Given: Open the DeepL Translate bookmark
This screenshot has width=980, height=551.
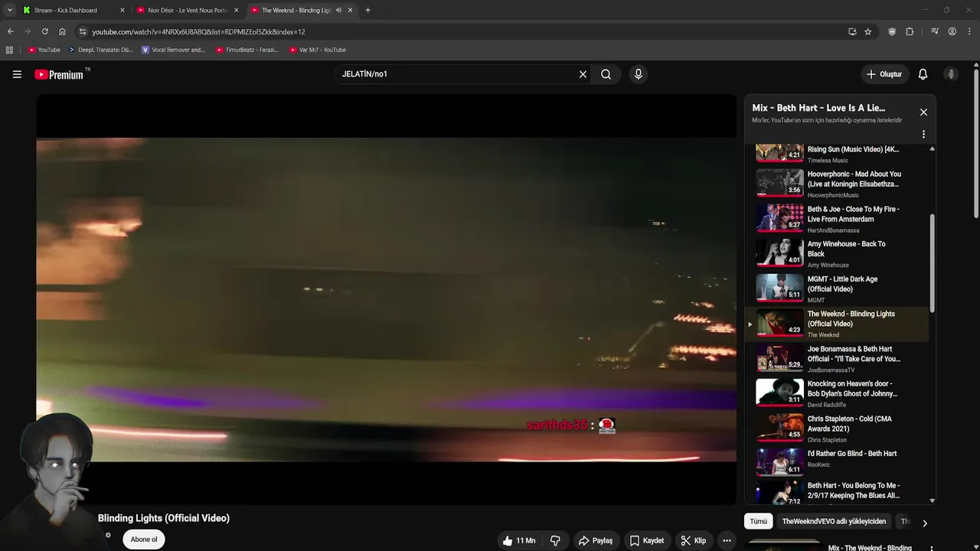Looking at the screenshot, I should tap(101, 50).
